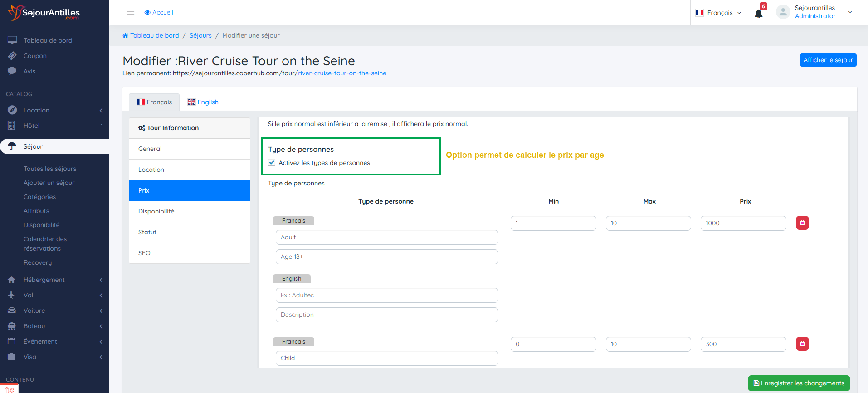Viewport: 868px width, 393px height.
Task: Uncheck Activez les types de personnes
Action: point(272,163)
